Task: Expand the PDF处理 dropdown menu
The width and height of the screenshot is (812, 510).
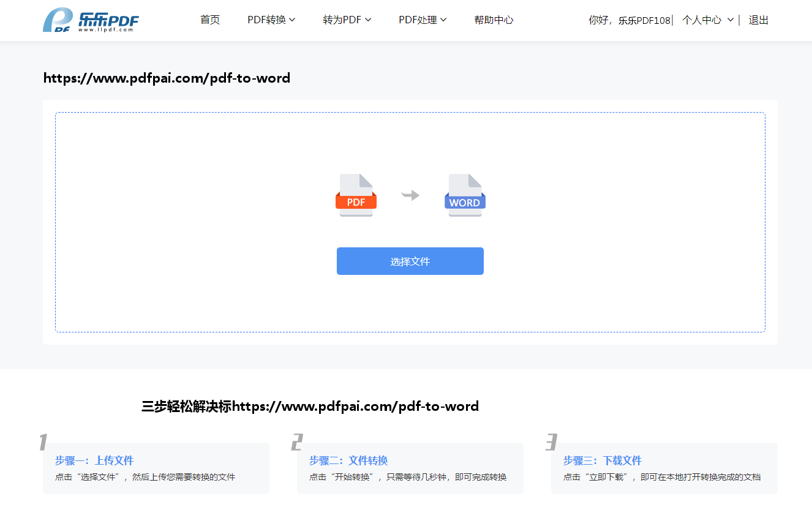Action: [423, 20]
